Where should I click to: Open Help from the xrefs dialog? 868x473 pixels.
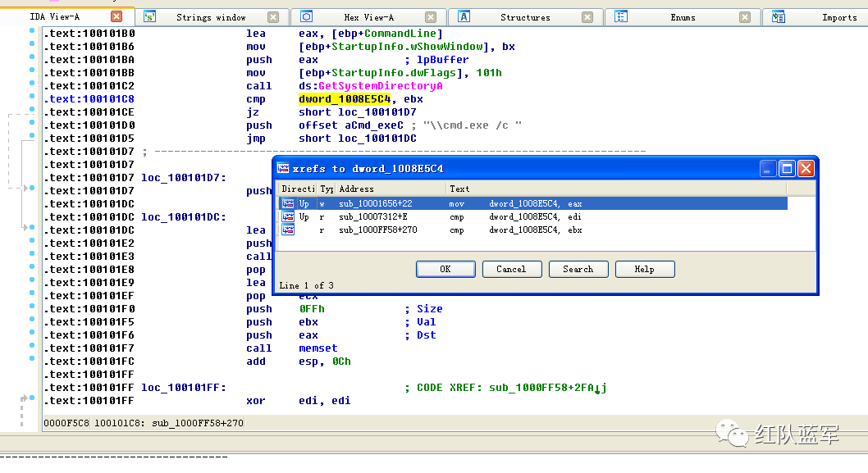pos(644,269)
